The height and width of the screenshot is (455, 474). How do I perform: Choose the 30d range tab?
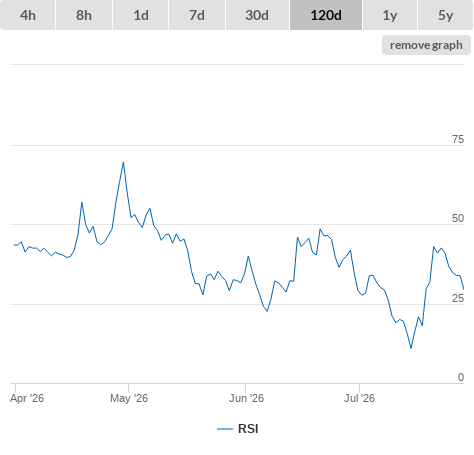tap(257, 15)
